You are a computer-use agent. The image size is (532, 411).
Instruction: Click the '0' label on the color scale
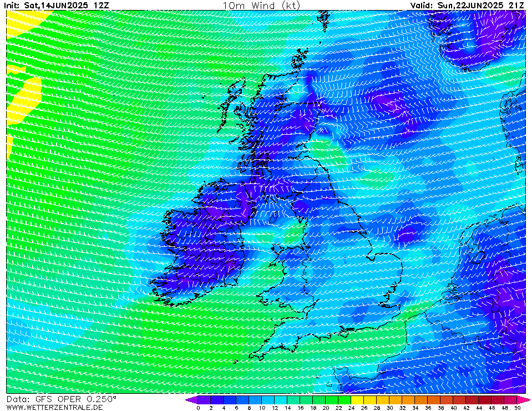tap(198, 408)
